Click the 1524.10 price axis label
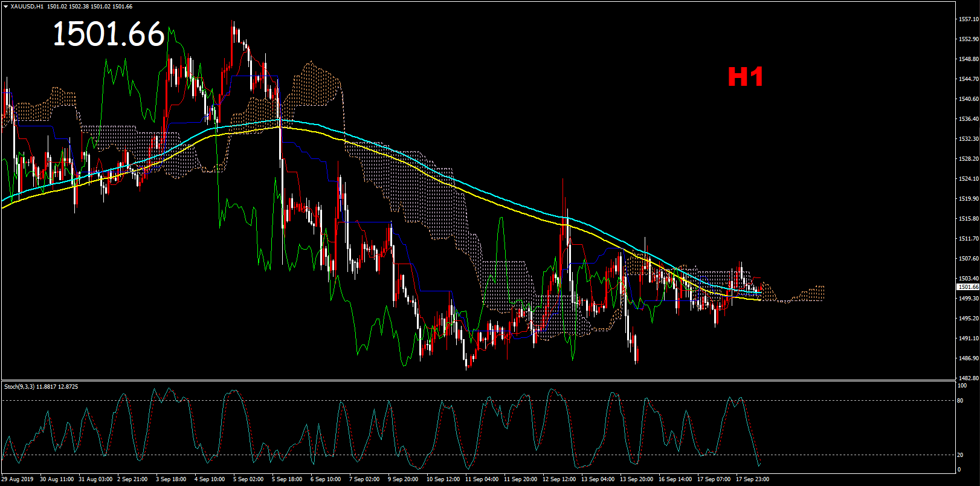Screen dimensions: 980x486 [969, 179]
